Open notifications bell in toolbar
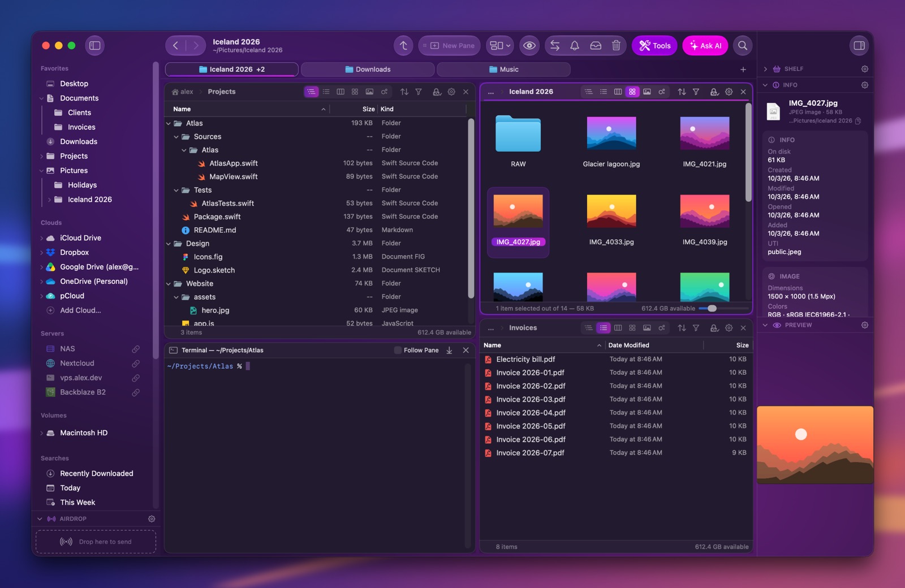 [575, 46]
